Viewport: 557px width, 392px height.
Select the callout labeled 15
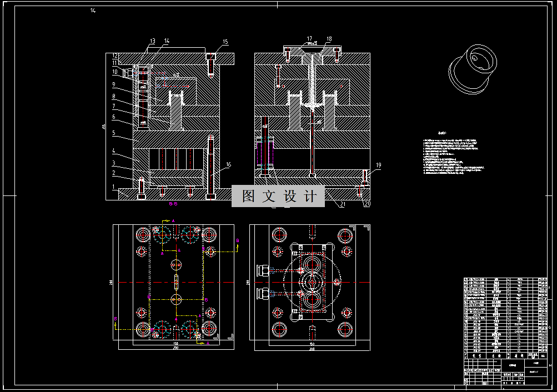(x=225, y=42)
